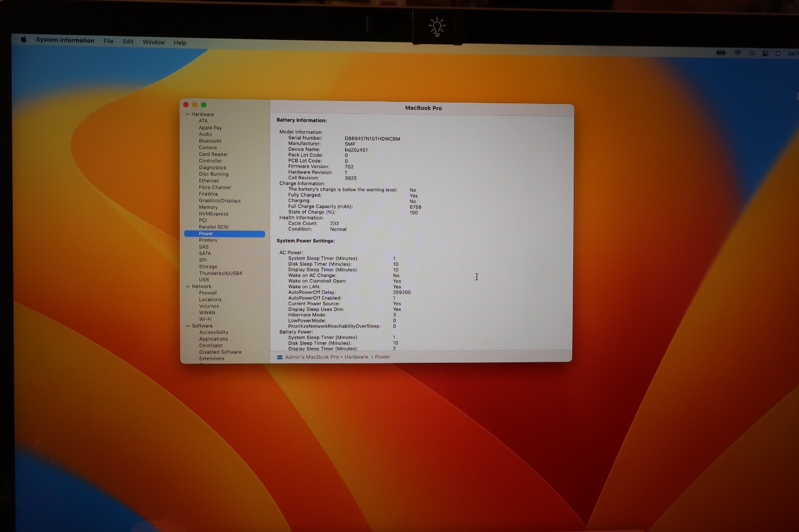Select WWAN under Network
799x532 pixels.
pyautogui.click(x=207, y=313)
